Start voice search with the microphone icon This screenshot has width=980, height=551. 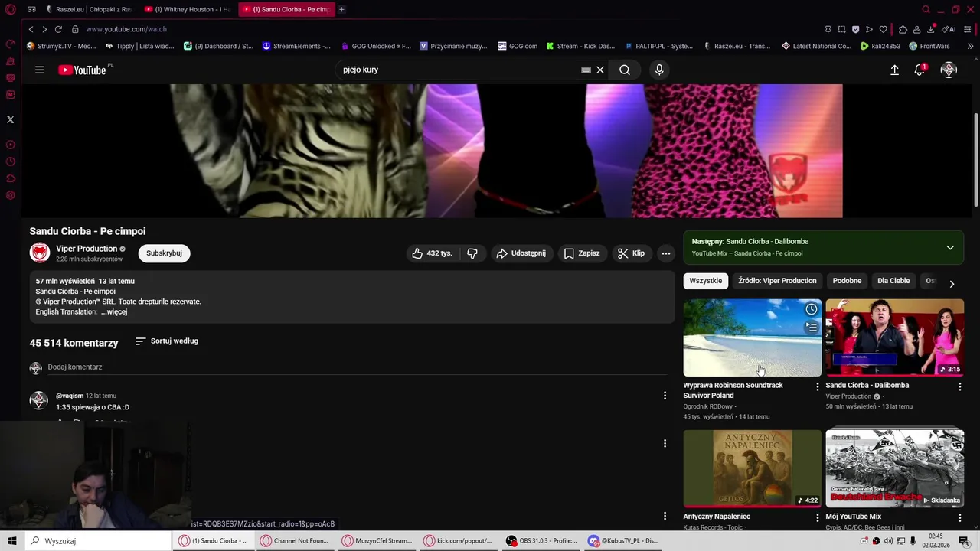tap(659, 70)
